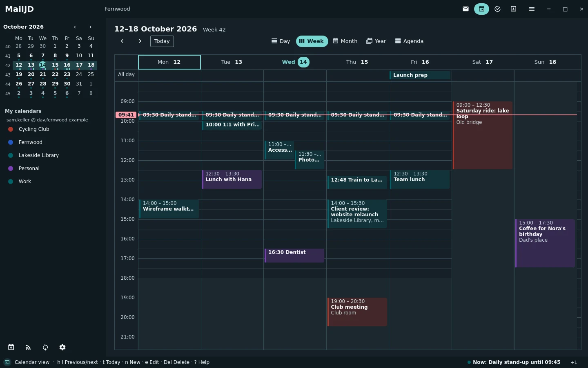Select the Week view tab
The height and width of the screenshot is (368, 588).
pos(312,41)
